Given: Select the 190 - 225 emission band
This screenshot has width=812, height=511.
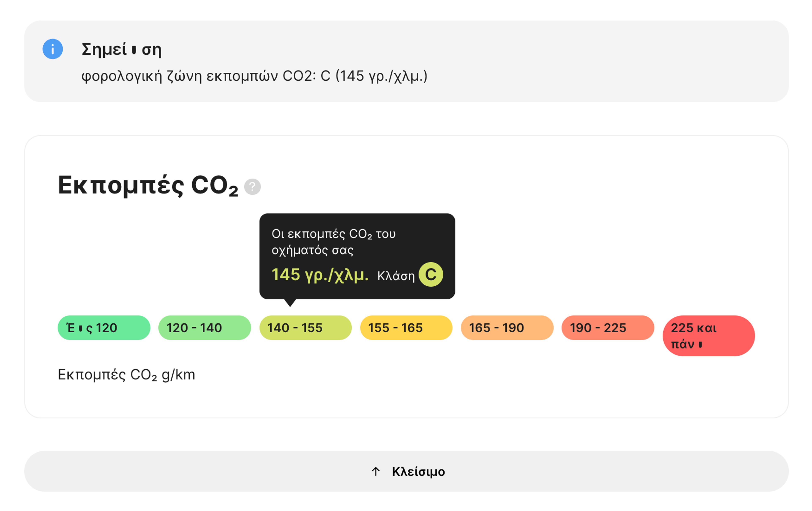Looking at the screenshot, I should coord(608,328).
